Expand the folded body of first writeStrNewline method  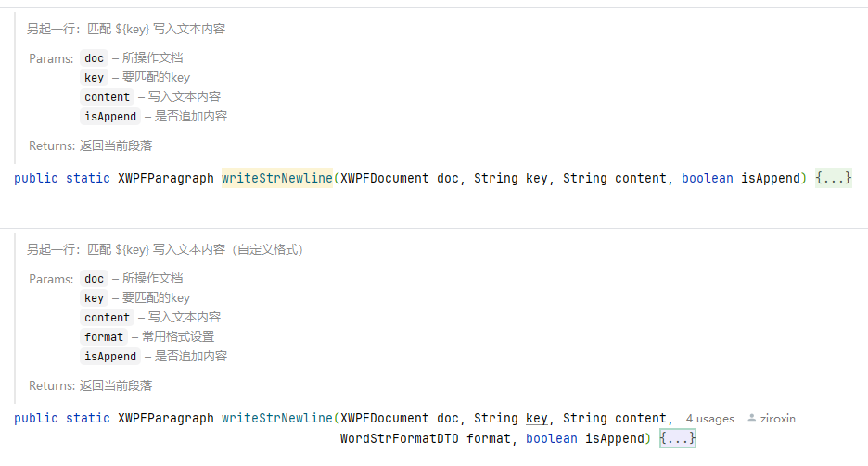pyautogui.click(x=833, y=178)
